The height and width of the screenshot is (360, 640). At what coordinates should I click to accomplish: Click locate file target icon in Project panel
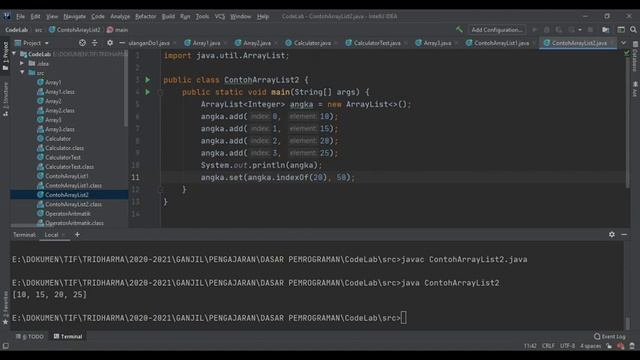[82, 43]
